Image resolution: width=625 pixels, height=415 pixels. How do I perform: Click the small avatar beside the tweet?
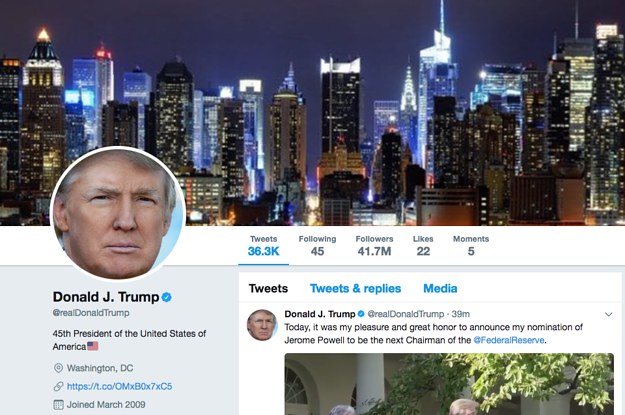(x=262, y=325)
